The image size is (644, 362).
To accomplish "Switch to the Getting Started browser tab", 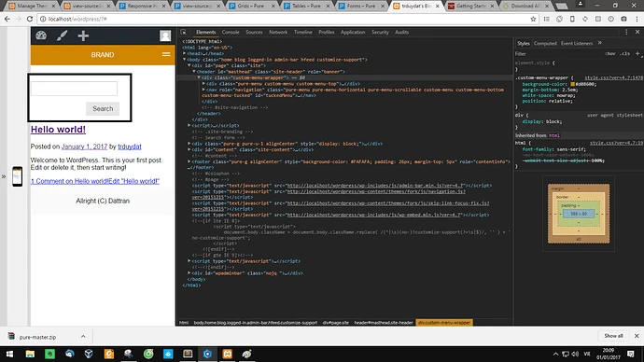I will click(470, 7).
